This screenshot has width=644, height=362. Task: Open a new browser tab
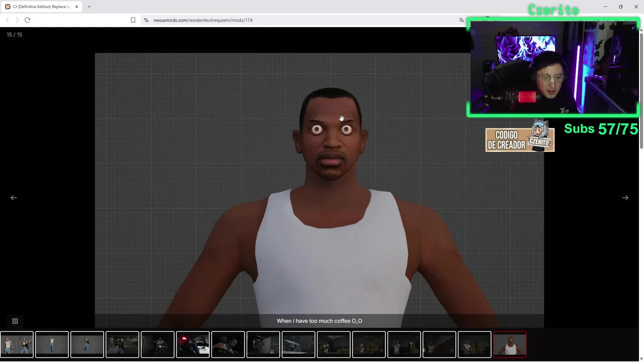point(89,7)
